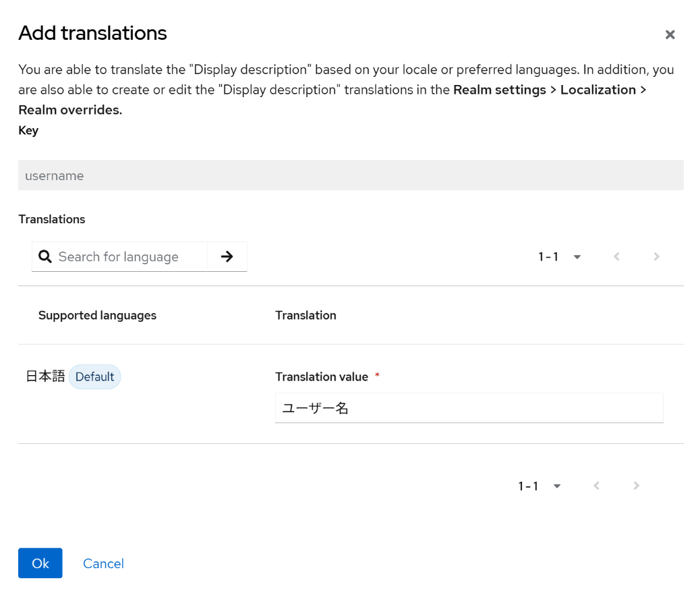
Task: Click the disabled username Key field
Action: pos(351,175)
